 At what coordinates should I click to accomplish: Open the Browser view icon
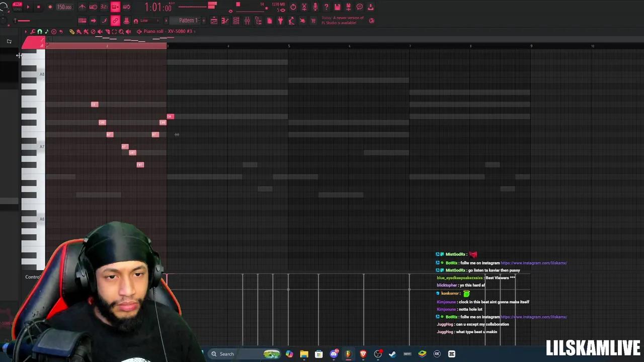[x=258, y=21]
